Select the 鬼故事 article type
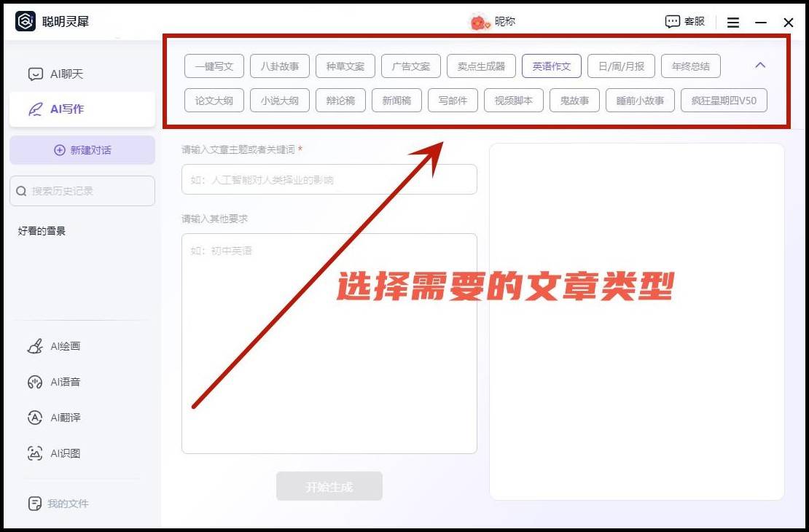Viewport: 809px width, 532px height. click(575, 100)
